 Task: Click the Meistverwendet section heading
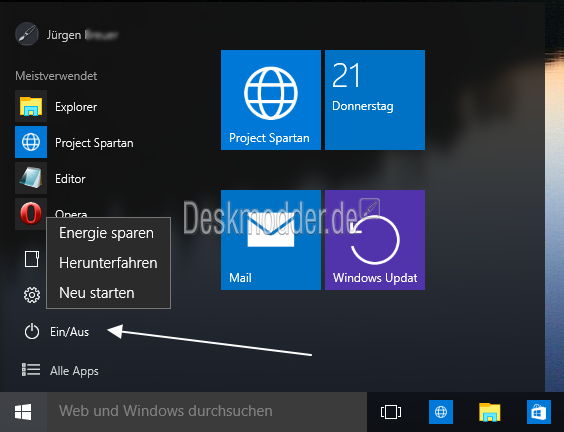(56, 76)
